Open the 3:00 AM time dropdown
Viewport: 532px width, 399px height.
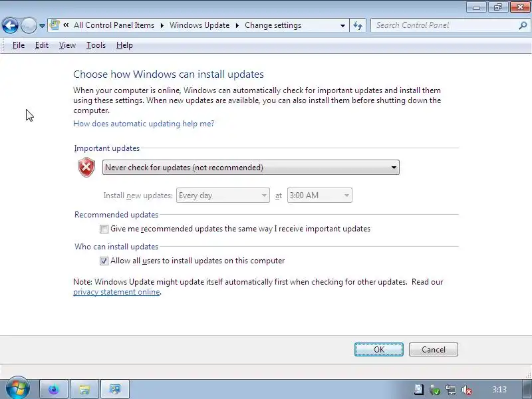pyautogui.click(x=320, y=196)
